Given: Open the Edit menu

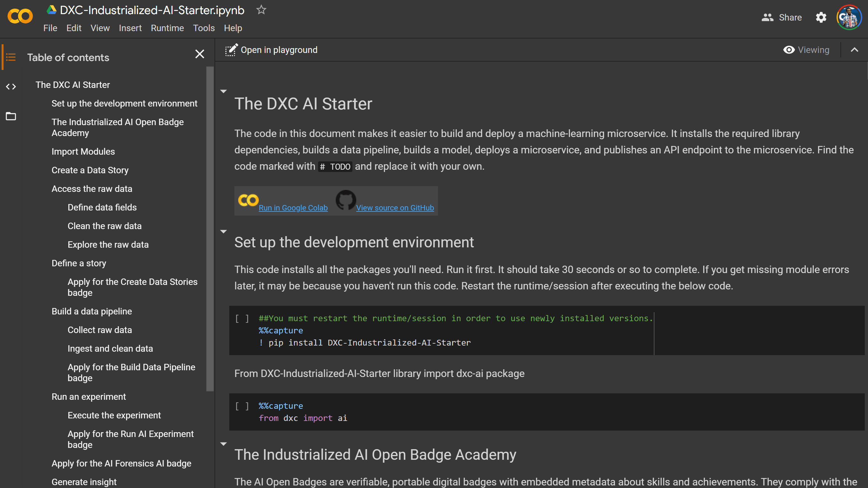Looking at the screenshot, I should click(x=74, y=28).
